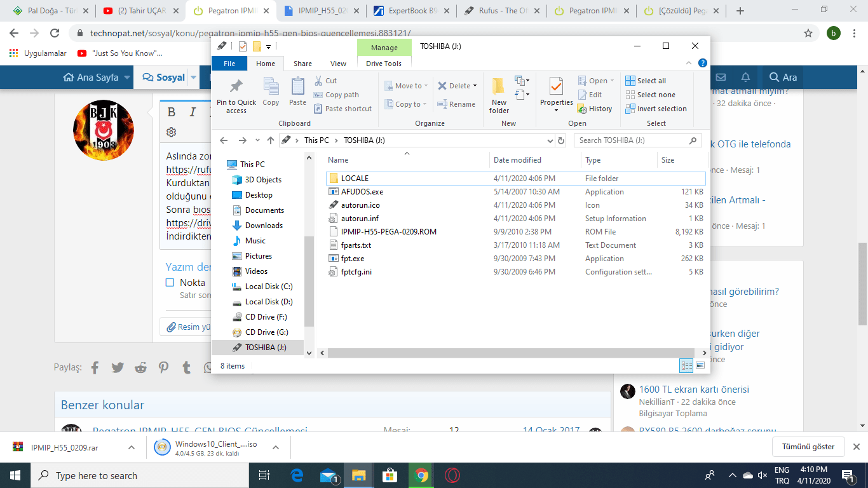Switch to details view layout

(x=686, y=365)
